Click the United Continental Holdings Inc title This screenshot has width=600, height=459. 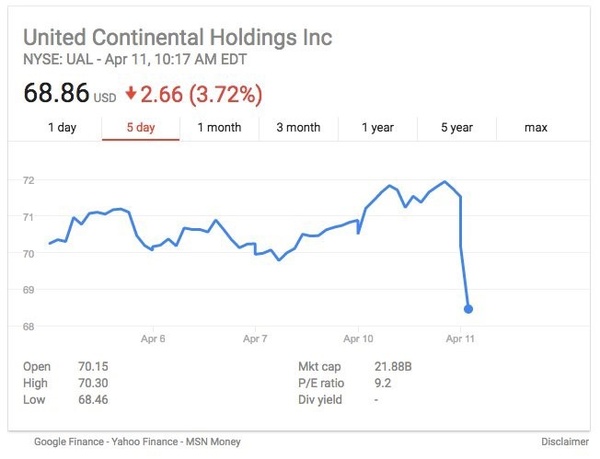[177, 40]
